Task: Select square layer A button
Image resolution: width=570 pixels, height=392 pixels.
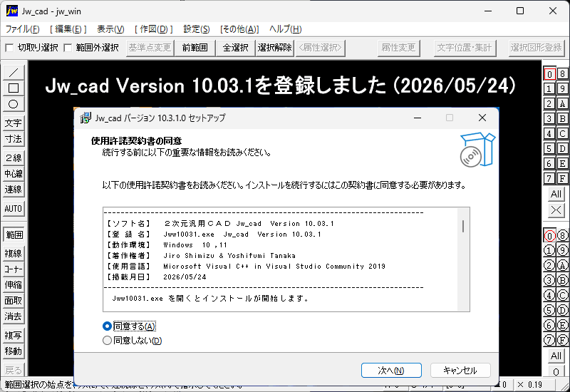Action: coord(562,103)
